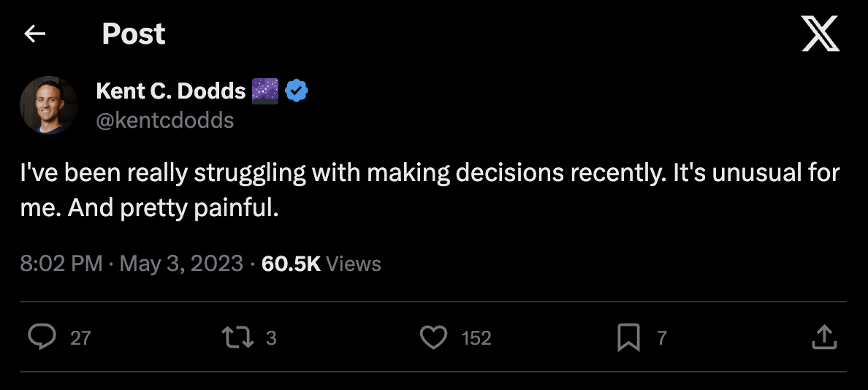
Task: Bookmark the post with bookmark icon
Action: point(628,337)
